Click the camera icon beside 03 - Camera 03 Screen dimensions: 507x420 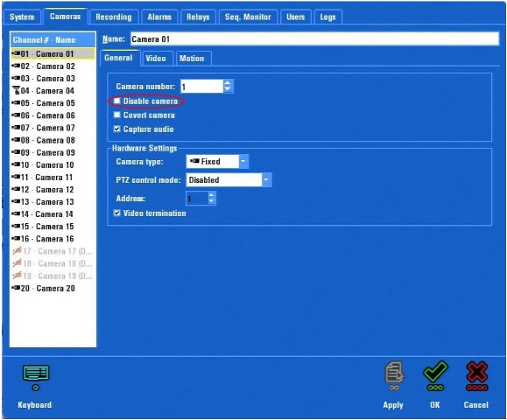point(16,78)
